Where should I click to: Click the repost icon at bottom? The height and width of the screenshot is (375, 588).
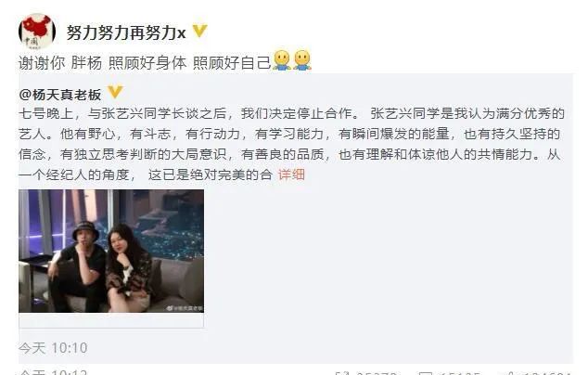(342, 373)
